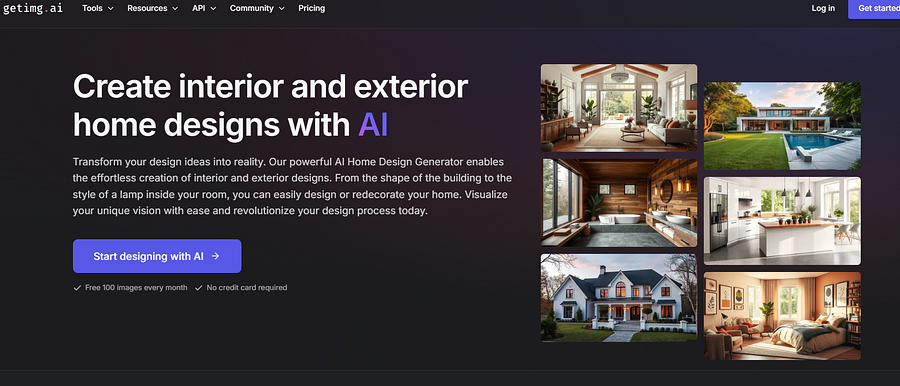Click the Get started button
The height and width of the screenshot is (386, 900).
874,8
